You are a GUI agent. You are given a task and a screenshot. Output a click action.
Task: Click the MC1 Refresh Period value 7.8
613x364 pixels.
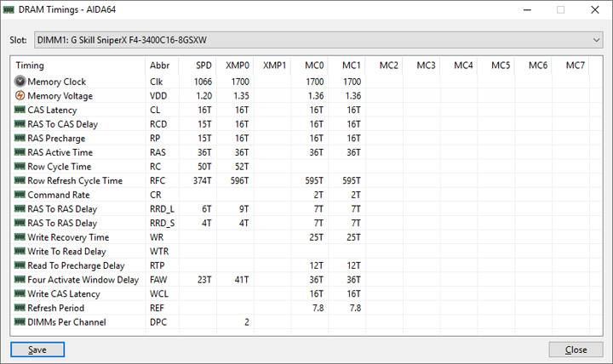[x=355, y=308]
